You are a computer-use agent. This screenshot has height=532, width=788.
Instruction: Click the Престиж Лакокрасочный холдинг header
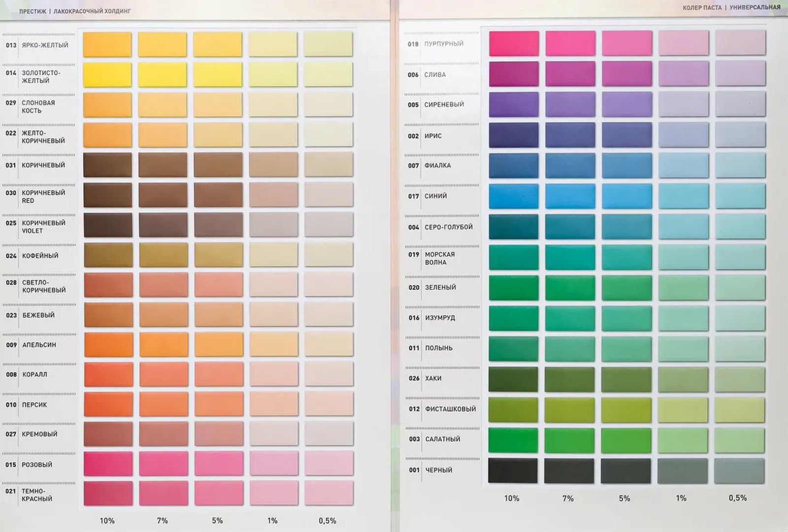point(75,11)
